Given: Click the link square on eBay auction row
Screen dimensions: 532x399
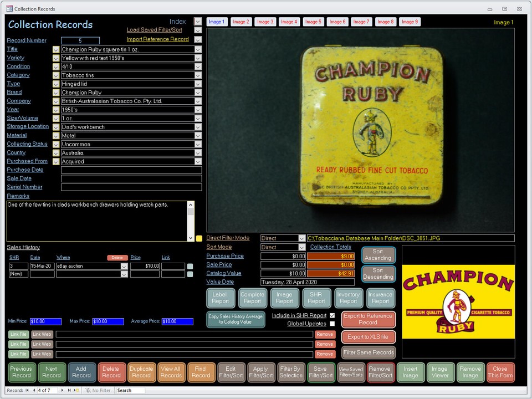Looking at the screenshot, I should click(x=190, y=267).
